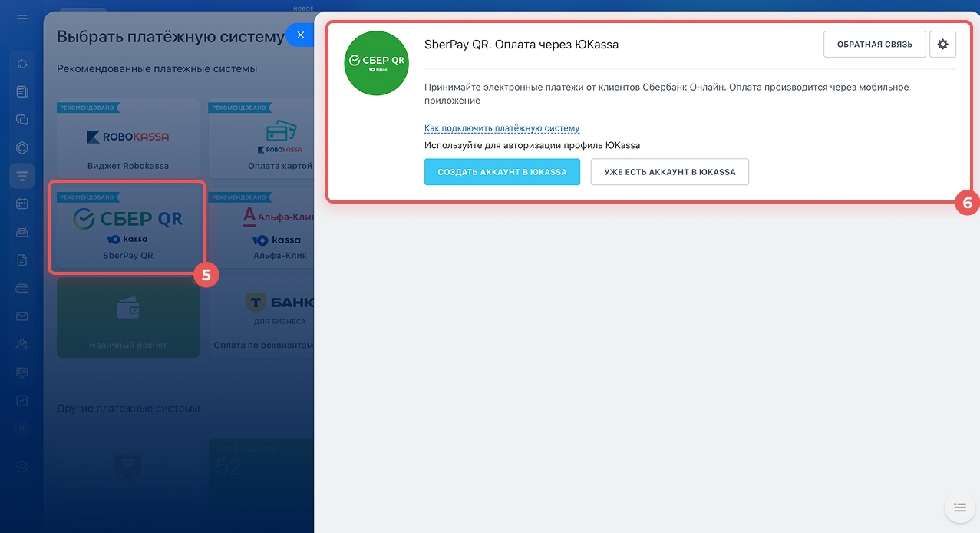The height and width of the screenshot is (533, 980).
Task: Open the checkmark box icon in sidebar
Action: point(21,400)
